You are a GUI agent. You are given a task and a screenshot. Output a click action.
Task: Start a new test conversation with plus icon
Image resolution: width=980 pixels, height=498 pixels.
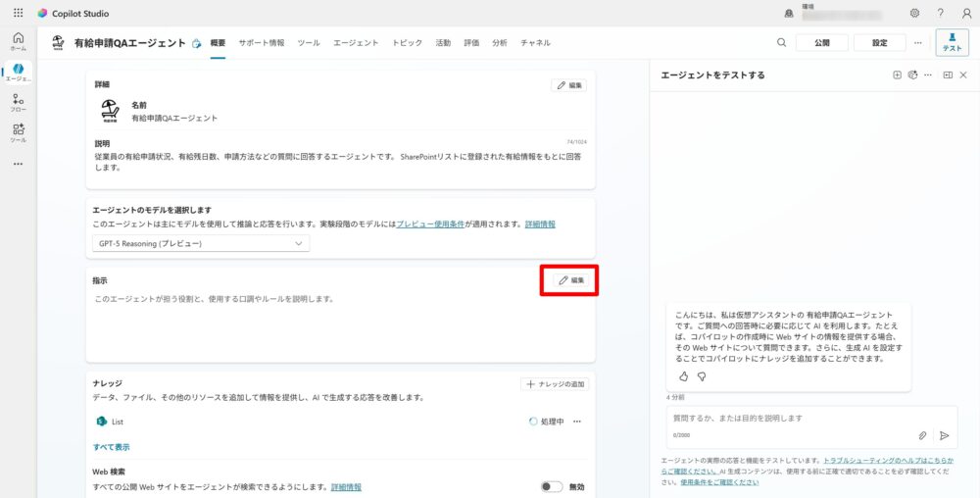[x=897, y=75]
